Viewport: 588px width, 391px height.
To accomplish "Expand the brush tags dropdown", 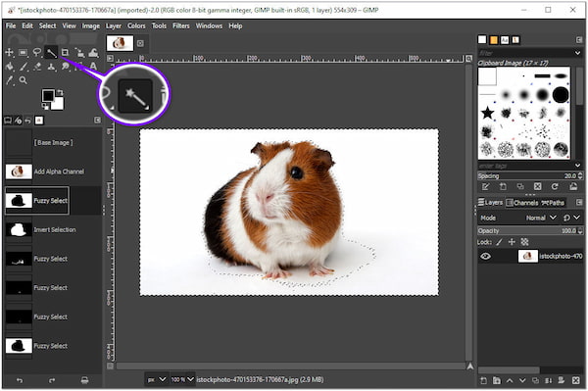I will click(577, 166).
